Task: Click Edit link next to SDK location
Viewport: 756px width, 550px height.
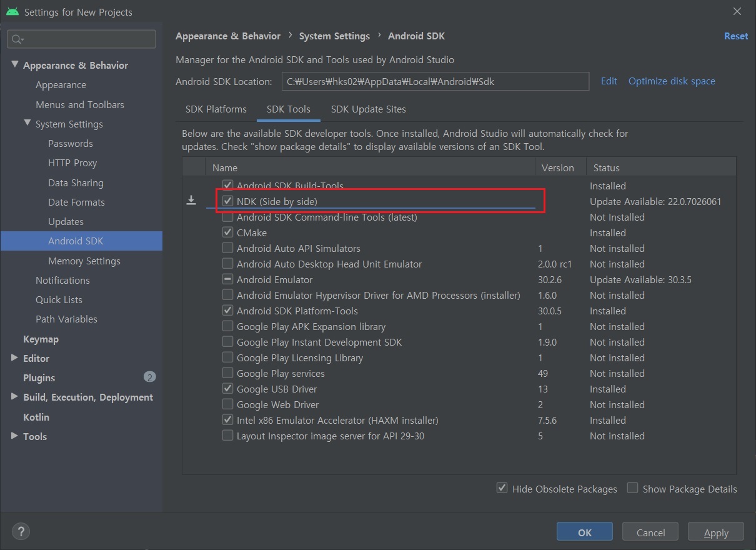Action: 609,81
